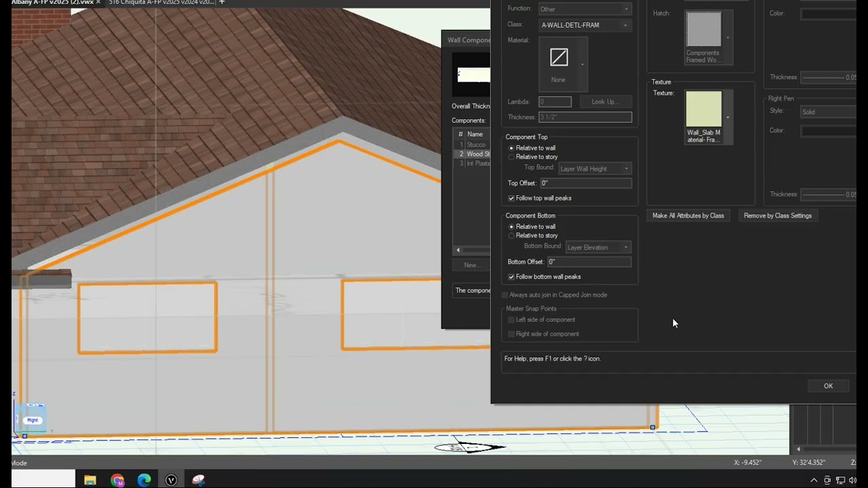The height and width of the screenshot is (488, 868).
Task: Launch Microsoft Edge from the taskbar
Action: (x=144, y=481)
